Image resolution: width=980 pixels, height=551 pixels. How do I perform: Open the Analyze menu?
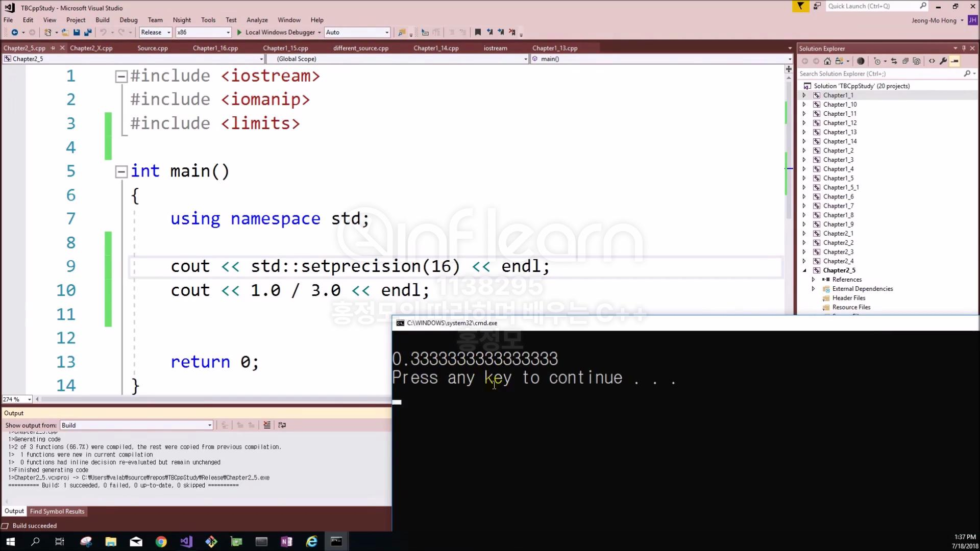click(257, 20)
